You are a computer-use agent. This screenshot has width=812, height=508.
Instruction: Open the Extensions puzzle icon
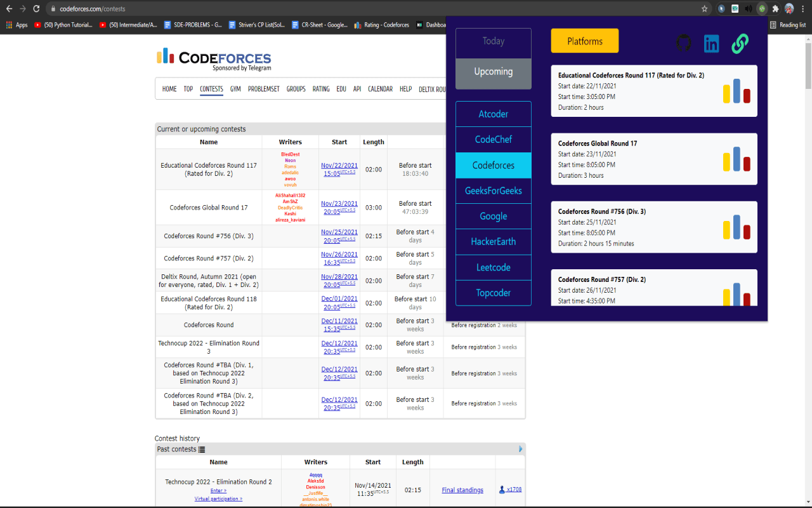click(775, 9)
